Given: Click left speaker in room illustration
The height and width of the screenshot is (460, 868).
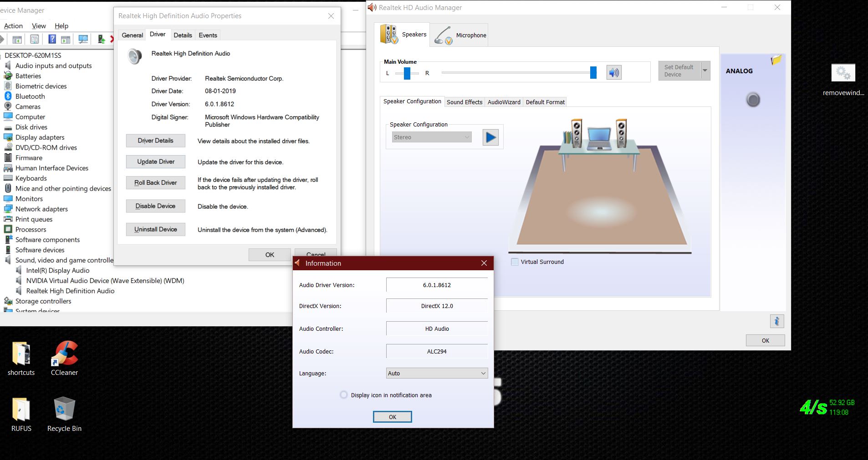Looking at the screenshot, I should tap(577, 132).
